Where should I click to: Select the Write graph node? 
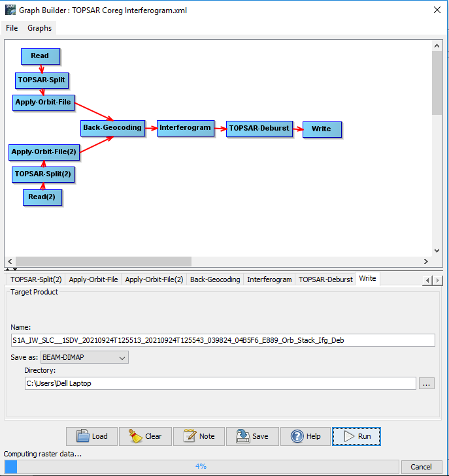coord(322,129)
